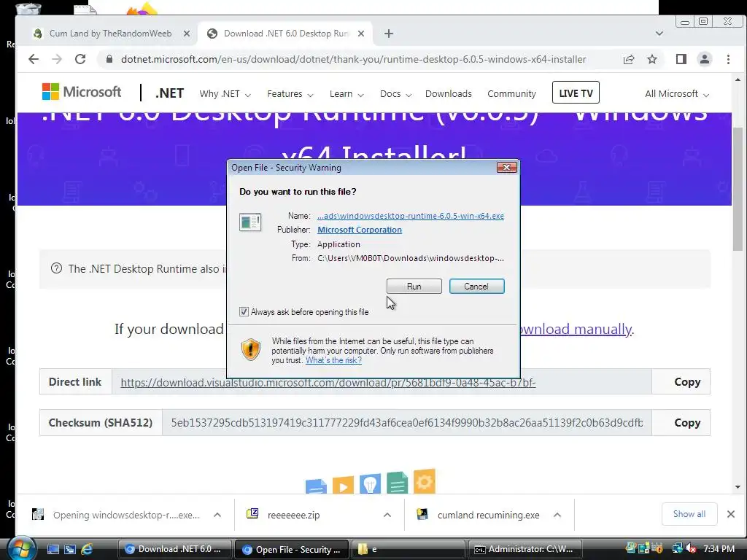This screenshot has width=747, height=560.
Task: Switch to Download .NET 6.0 taskbar button
Action: click(174, 549)
